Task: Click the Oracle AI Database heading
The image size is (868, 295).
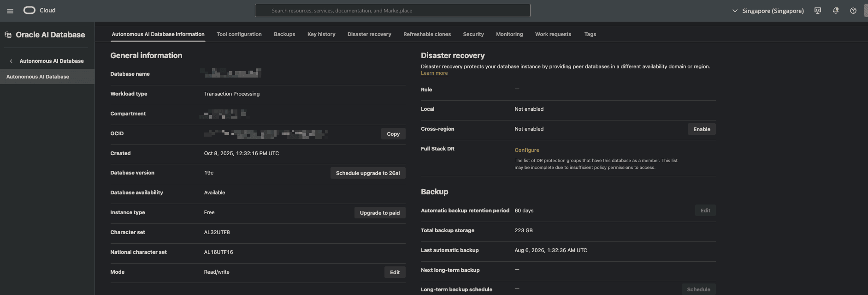Action: 50,35
